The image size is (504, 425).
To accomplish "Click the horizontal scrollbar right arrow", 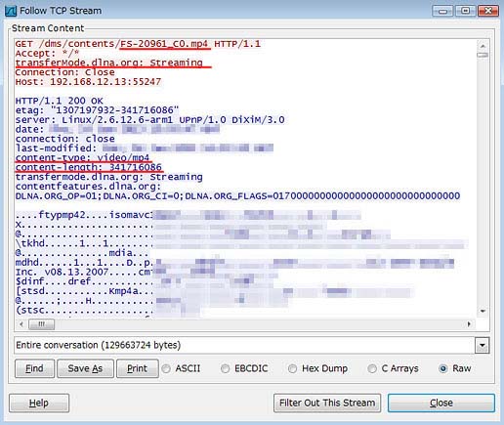I will click(469, 324).
